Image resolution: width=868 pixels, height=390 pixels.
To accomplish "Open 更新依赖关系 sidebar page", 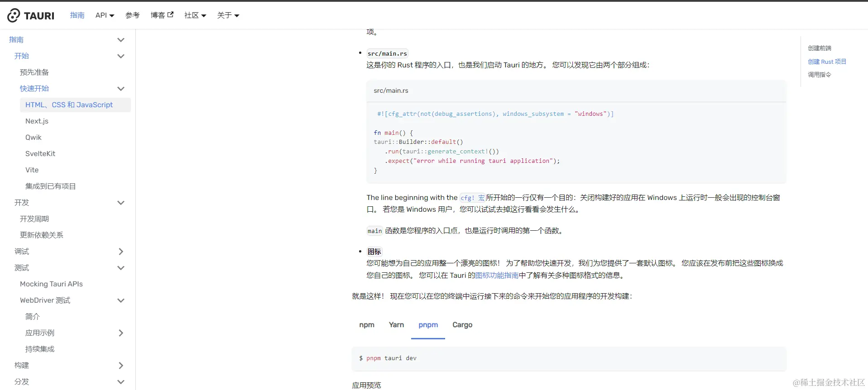I will click(x=42, y=235).
